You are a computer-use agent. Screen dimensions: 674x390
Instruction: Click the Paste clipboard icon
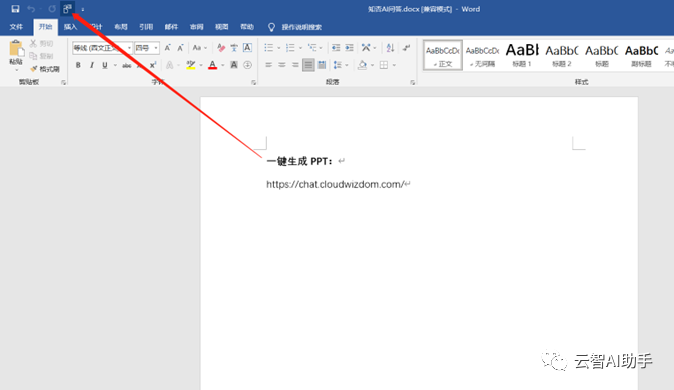coord(16,53)
